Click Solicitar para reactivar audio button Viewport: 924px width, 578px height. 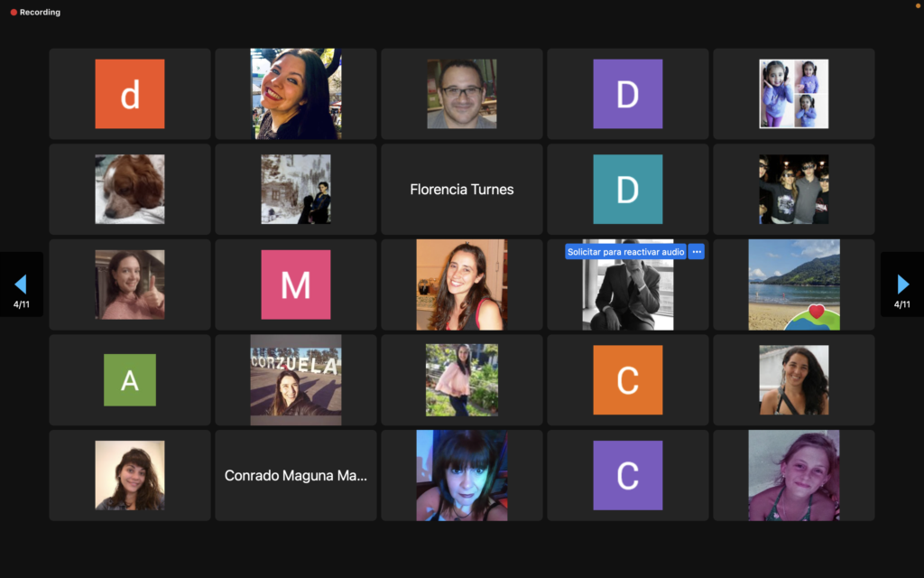pyautogui.click(x=626, y=252)
